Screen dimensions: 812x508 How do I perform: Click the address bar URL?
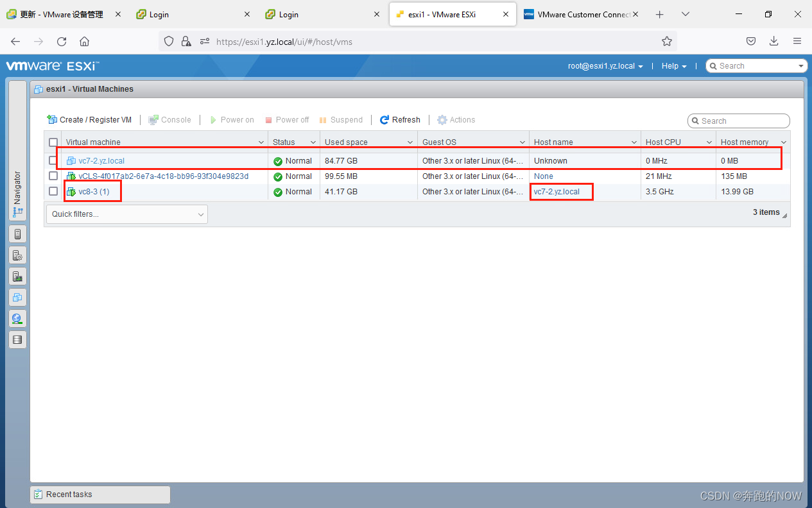(x=284, y=42)
